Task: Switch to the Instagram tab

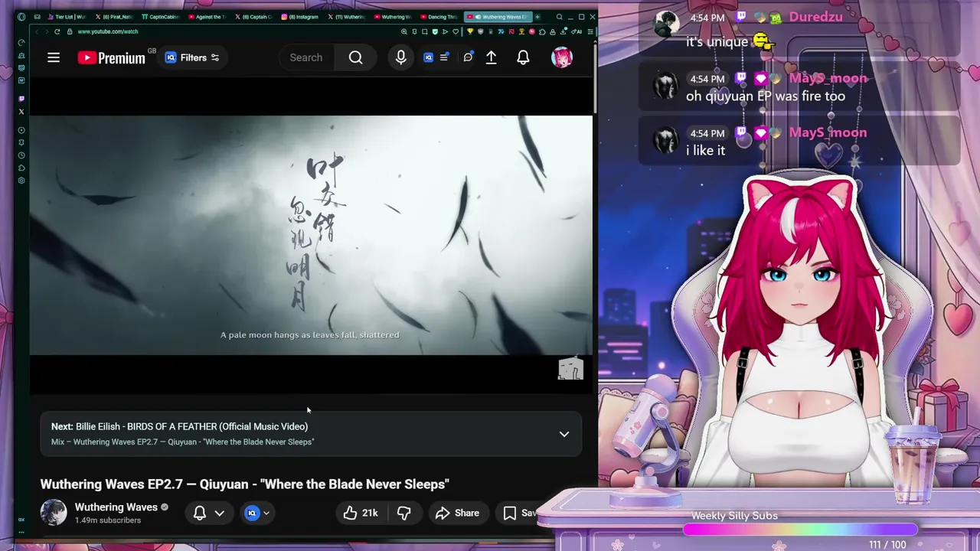Action: pos(300,17)
